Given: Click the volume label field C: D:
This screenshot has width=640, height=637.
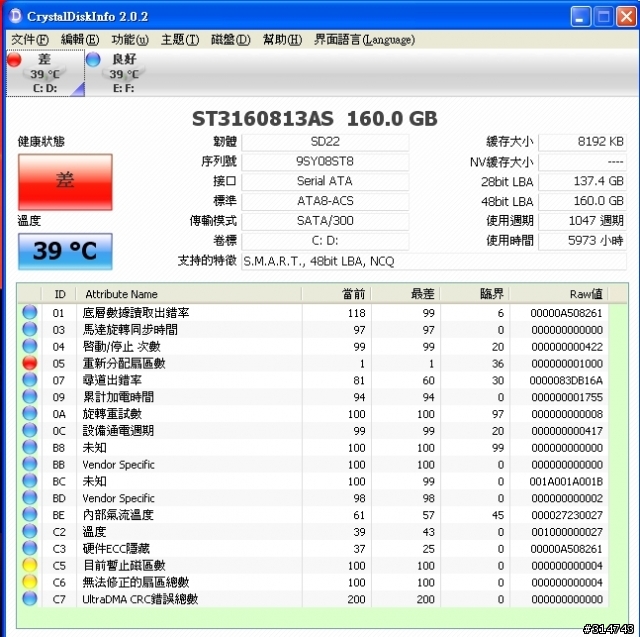Looking at the screenshot, I should (325, 241).
